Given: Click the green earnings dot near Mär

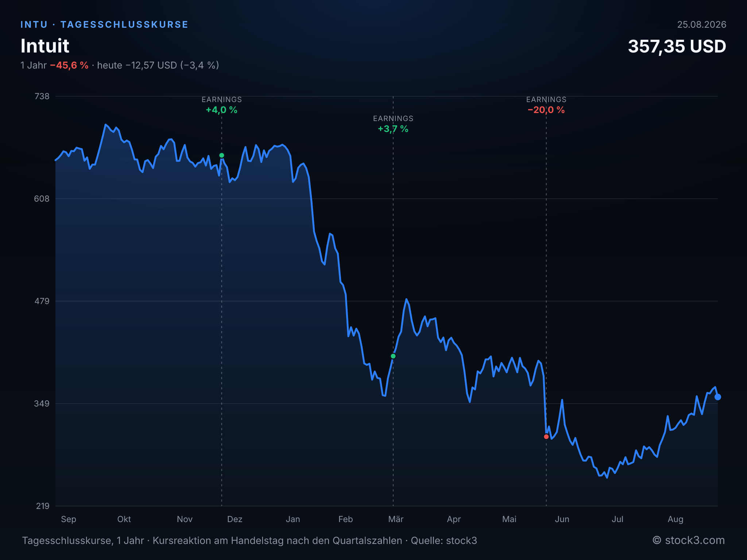Looking at the screenshot, I should (393, 356).
